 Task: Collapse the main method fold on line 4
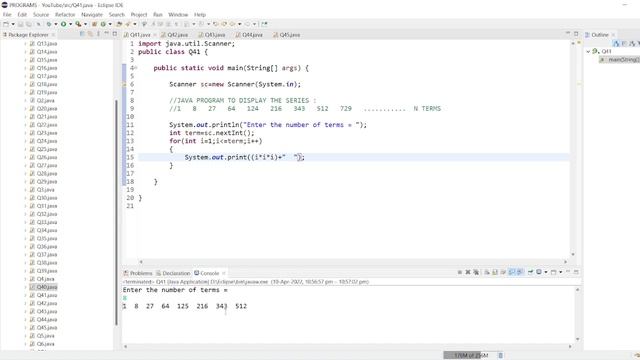pos(136,68)
